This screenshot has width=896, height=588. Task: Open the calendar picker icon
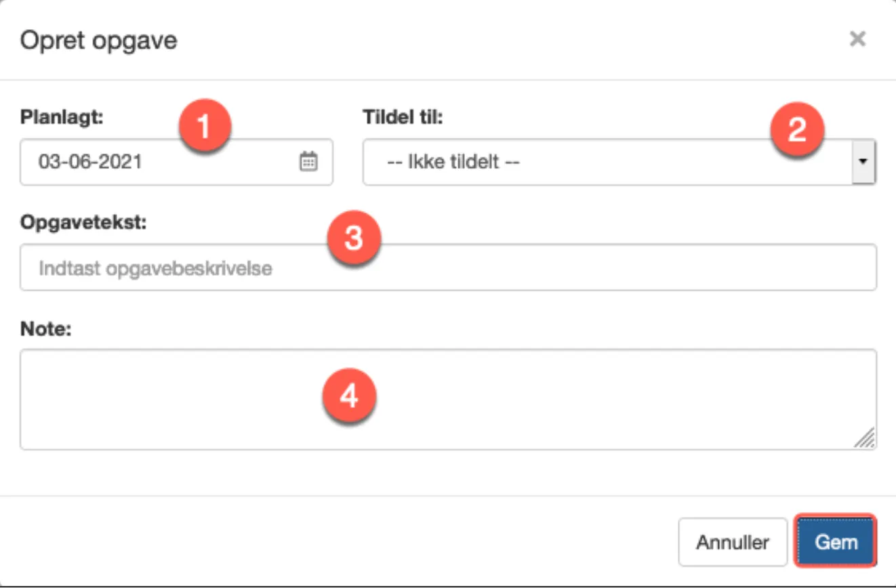pyautogui.click(x=308, y=162)
